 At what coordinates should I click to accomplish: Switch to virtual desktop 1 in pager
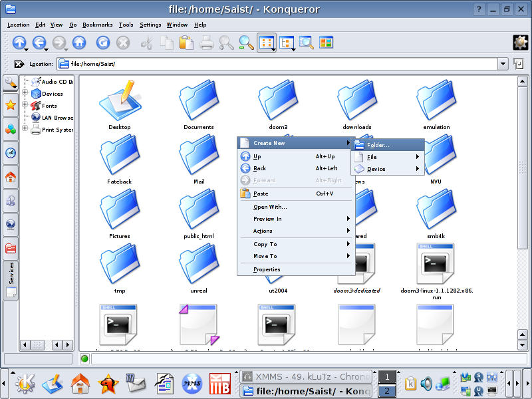(x=386, y=377)
